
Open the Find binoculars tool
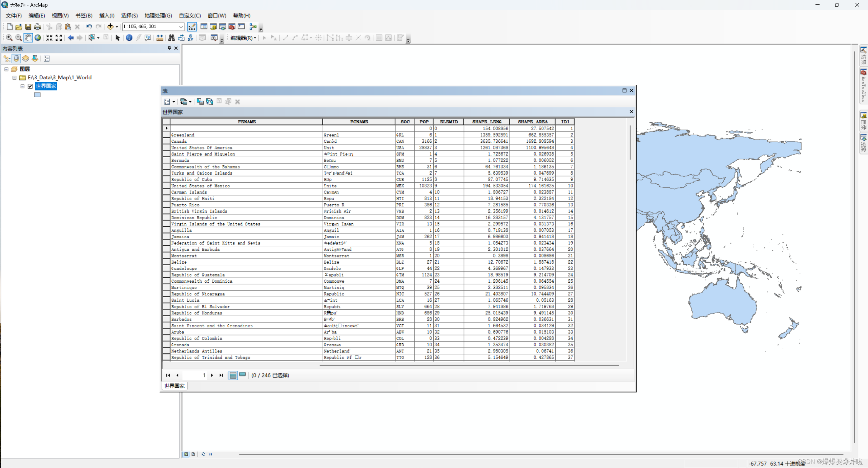click(x=171, y=38)
